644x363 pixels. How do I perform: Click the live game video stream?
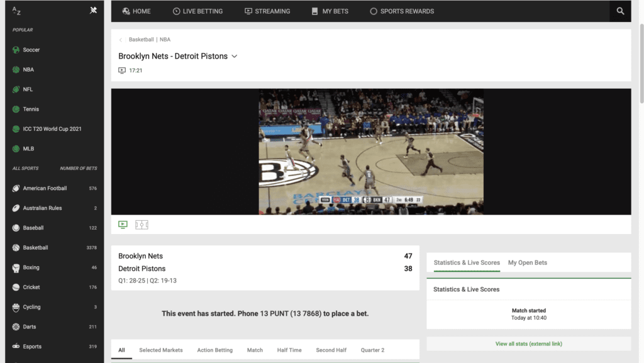point(371,152)
